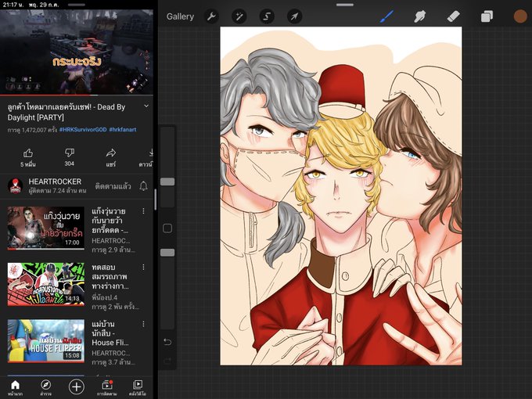Image resolution: width=532 pixels, height=399 pixels.
Task: Open options for the 17:00 video
Action: (143, 211)
